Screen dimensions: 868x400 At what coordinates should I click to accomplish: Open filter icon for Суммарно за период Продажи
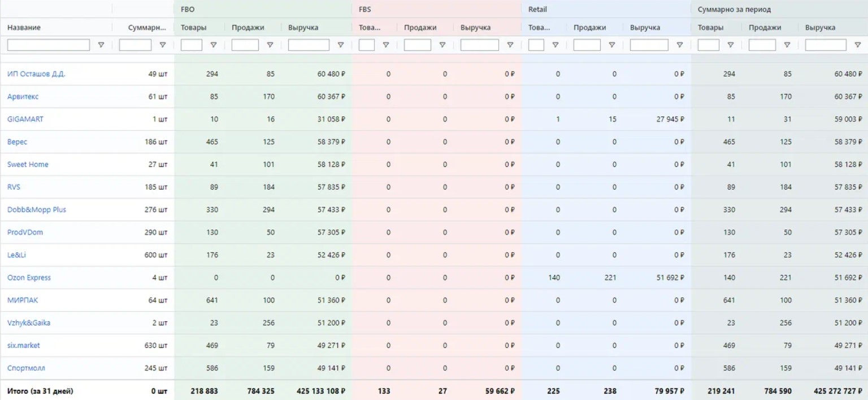(x=787, y=45)
